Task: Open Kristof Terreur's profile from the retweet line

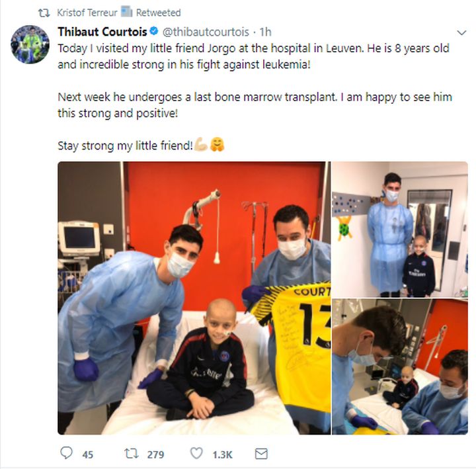Action: [x=87, y=13]
